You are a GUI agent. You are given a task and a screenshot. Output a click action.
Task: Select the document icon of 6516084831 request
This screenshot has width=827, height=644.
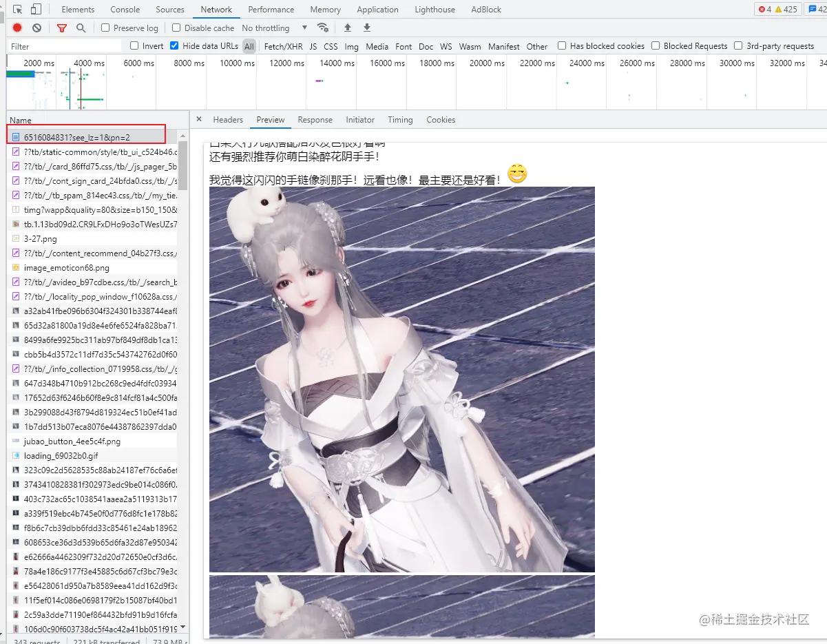click(17, 137)
